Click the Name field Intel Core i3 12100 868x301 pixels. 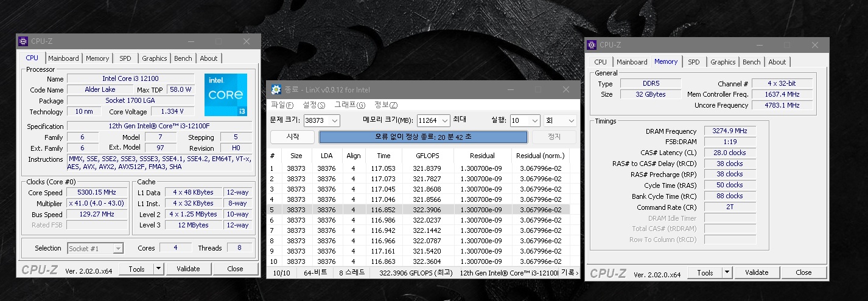(130, 78)
